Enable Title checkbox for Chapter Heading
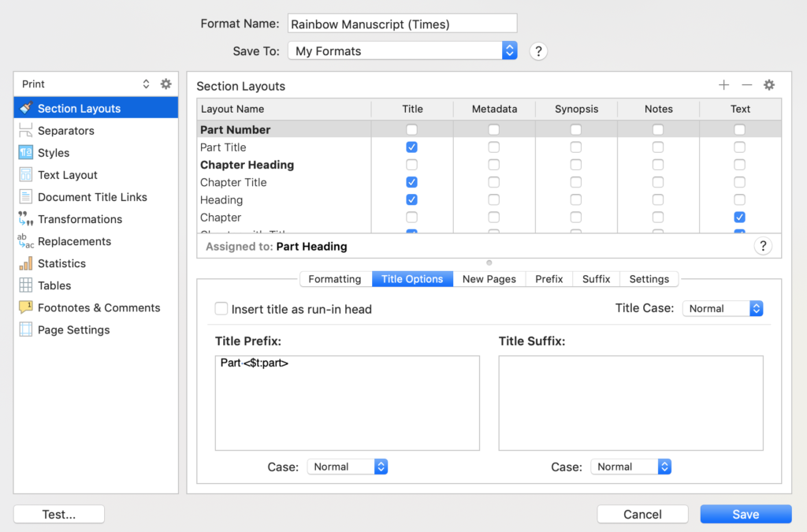807x532 pixels. 411,165
